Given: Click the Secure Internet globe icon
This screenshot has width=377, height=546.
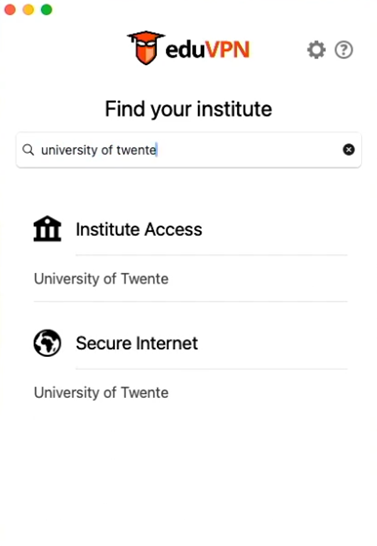Looking at the screenshot, I should 47,343.
